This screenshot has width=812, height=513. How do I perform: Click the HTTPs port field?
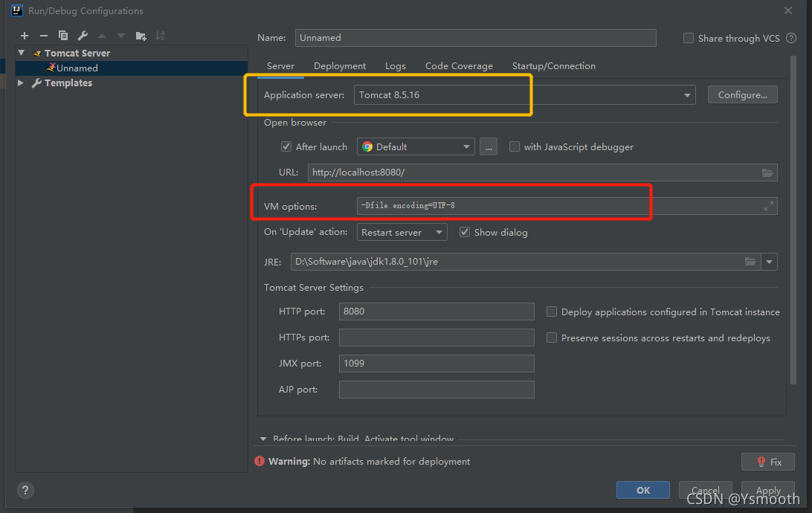pos(436,338)
